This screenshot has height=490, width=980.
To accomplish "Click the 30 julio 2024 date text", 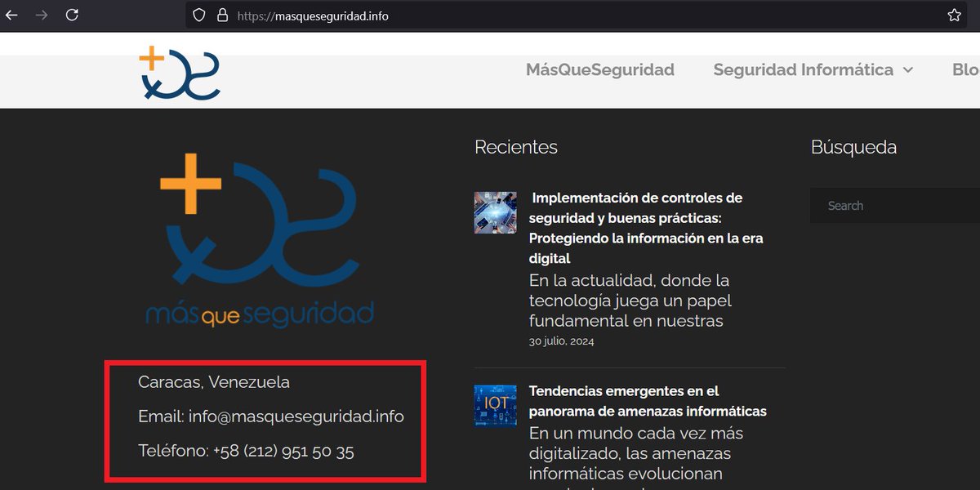I will (x=561, y=341).
